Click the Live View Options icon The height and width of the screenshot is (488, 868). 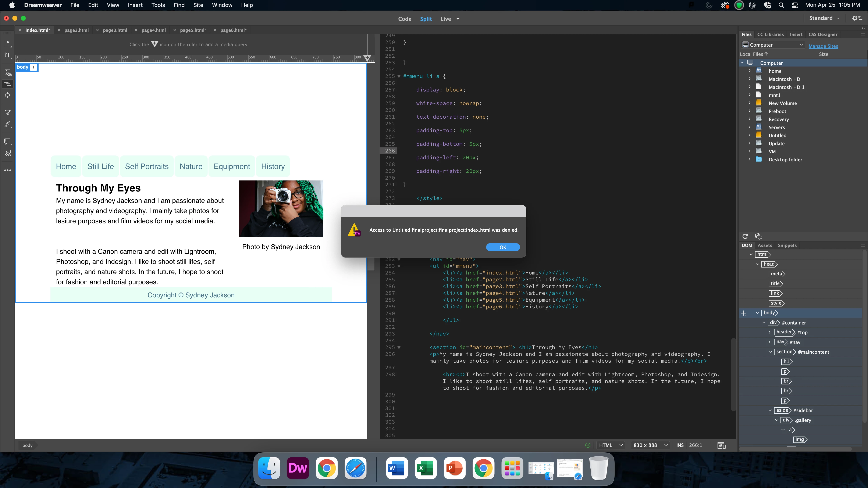click(x=7, y=72)
